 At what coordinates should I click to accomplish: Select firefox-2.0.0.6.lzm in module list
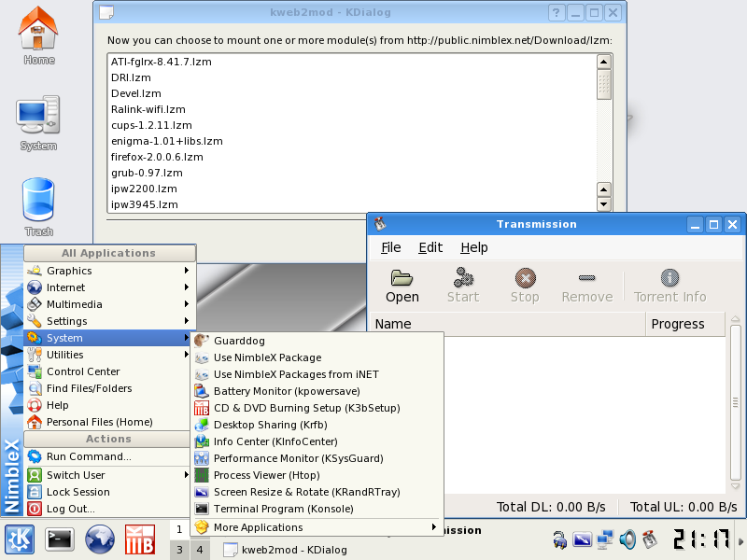[352, 157]
